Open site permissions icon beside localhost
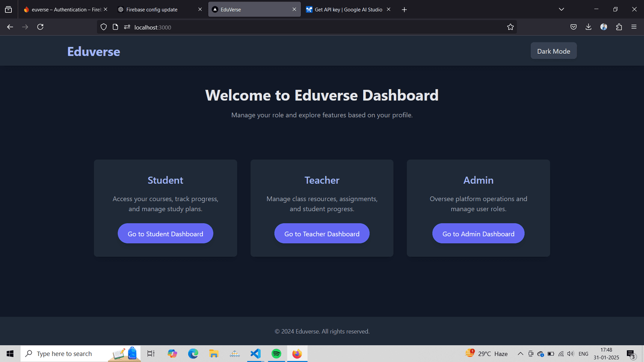644x362 pixels. click(x=127, y=27)
